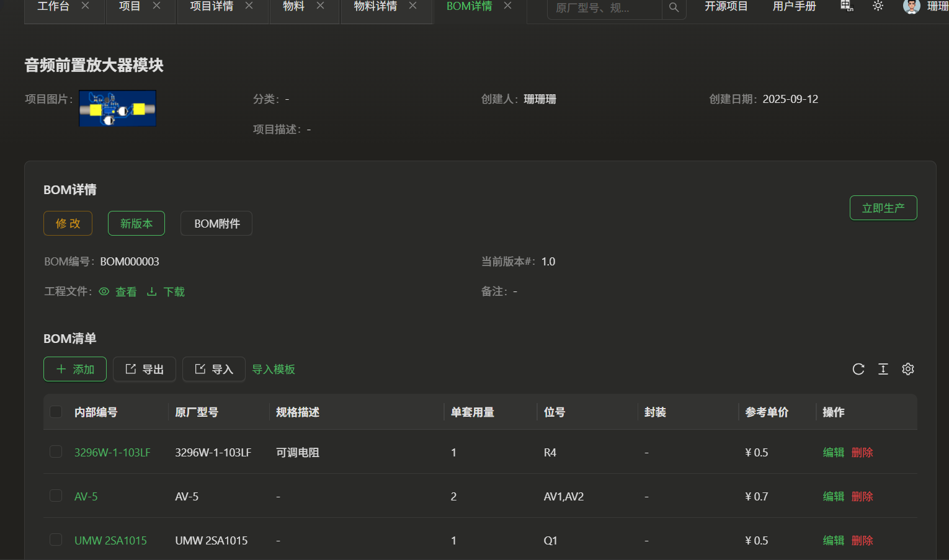
Task: Create 新版本 of the BOM
Action: point(136,223)
